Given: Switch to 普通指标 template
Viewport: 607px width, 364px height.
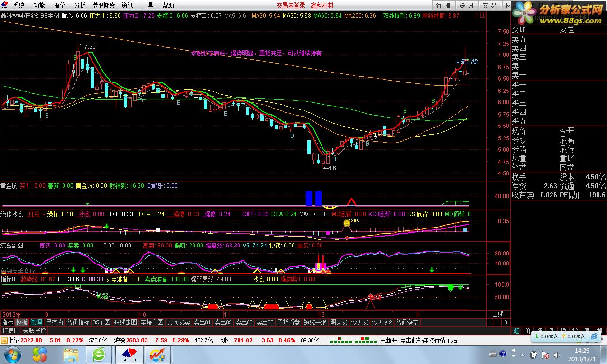Looking at the screenshot, I should tap(78, 322).
